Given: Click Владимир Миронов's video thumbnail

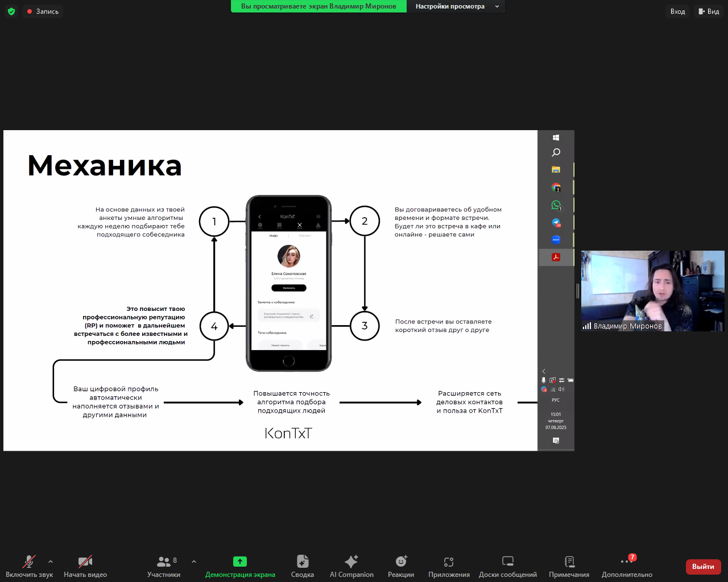Looking at the screenshot, I should [x=652, y=292].
